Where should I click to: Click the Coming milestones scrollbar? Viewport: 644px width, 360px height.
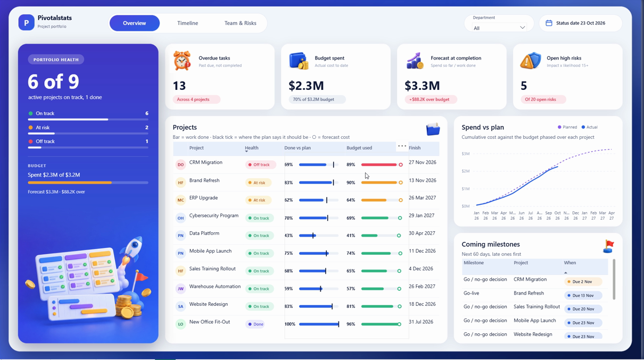tap(614, 279)
